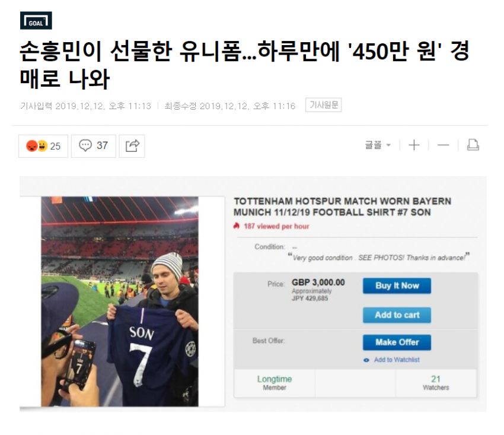Image resolution: width=504 pixels, height=435 pixels.
Task: Increase font size with plus icon
Action: click(x=414, y=145)
